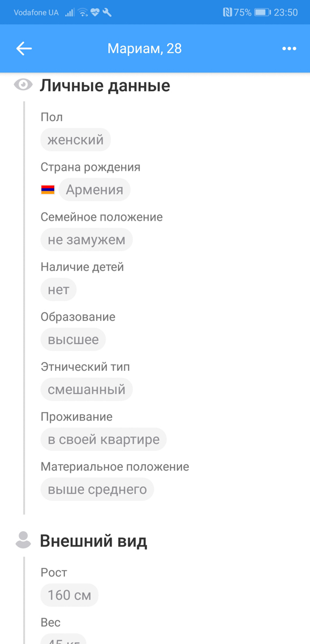Tap the Armenia flag icon
Viewport: 310px width, 644px height.
click(48, 189)
